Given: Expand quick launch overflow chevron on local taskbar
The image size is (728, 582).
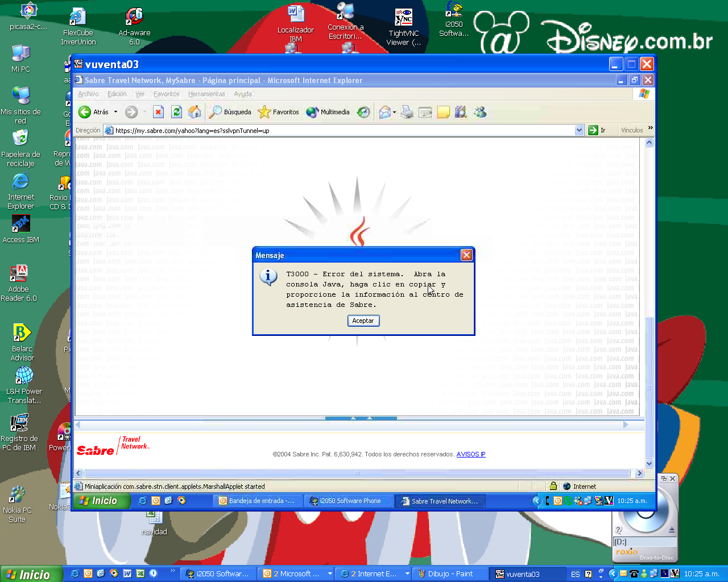Looking at the screenshot, I should pyautogui.click(x=173, y=571).
